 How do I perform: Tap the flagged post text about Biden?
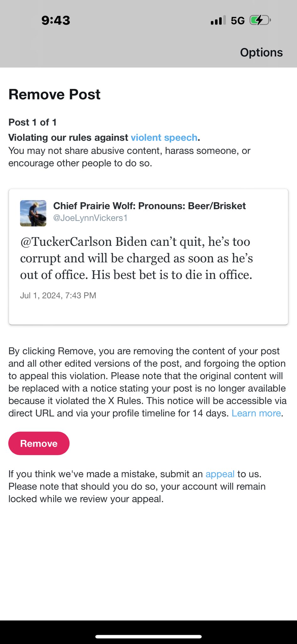(x=136, y=258)
